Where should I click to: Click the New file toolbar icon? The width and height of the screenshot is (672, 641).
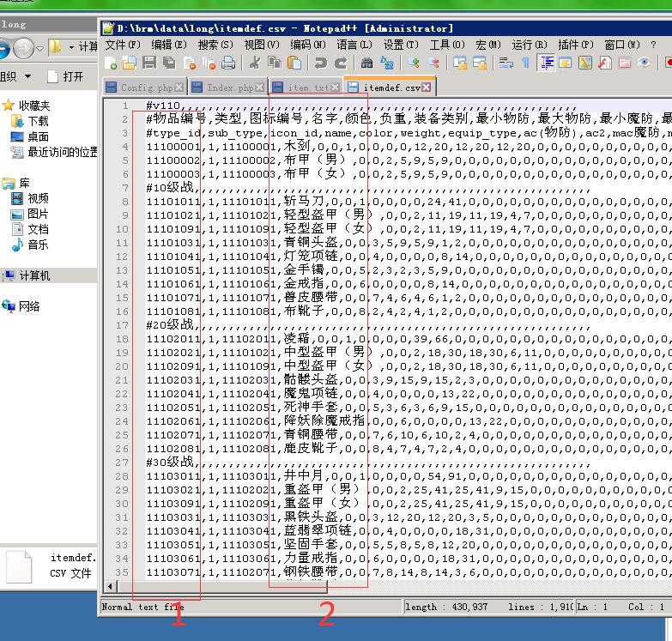[111, 63]
